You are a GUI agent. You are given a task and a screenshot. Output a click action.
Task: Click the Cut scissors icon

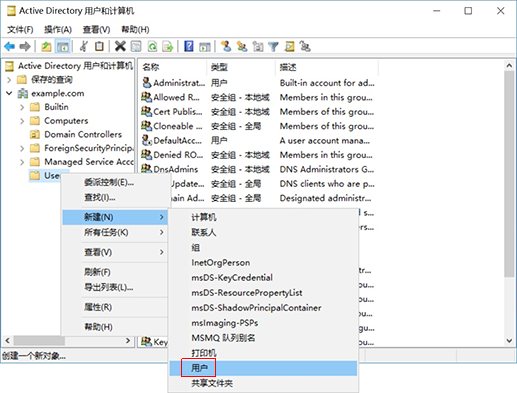[x=84, y=46]
